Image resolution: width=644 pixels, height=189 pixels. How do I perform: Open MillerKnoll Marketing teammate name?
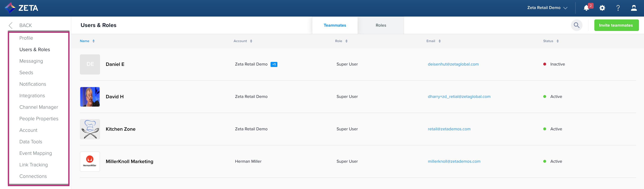pos(130,161)
